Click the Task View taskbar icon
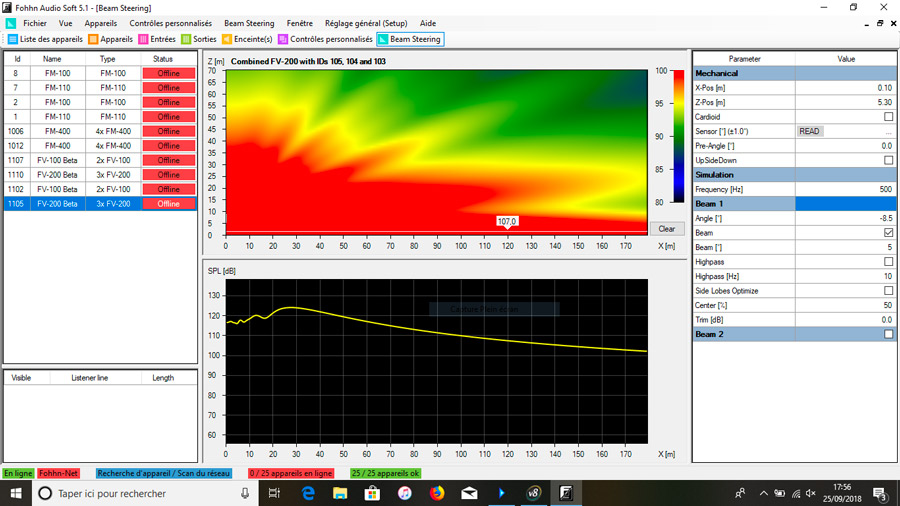 pos(274,493)
